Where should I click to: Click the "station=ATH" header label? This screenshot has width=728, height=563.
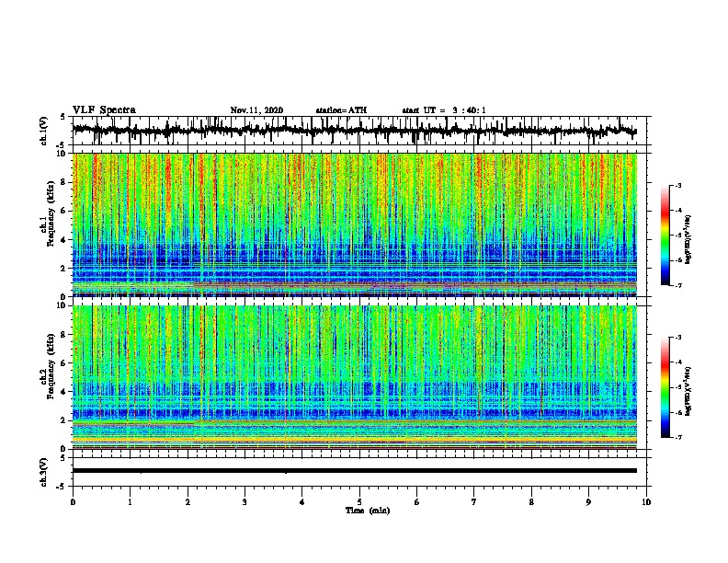pyautogui.click(x=341, y=110)
